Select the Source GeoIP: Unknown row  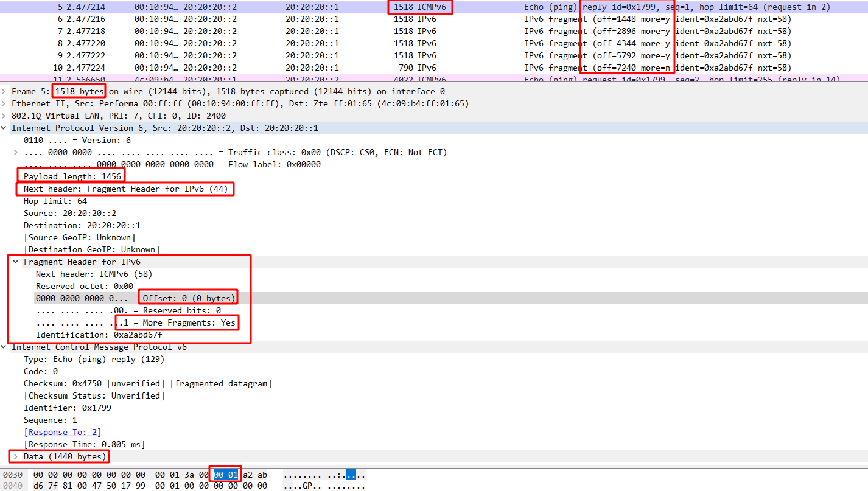pos(80,237)
